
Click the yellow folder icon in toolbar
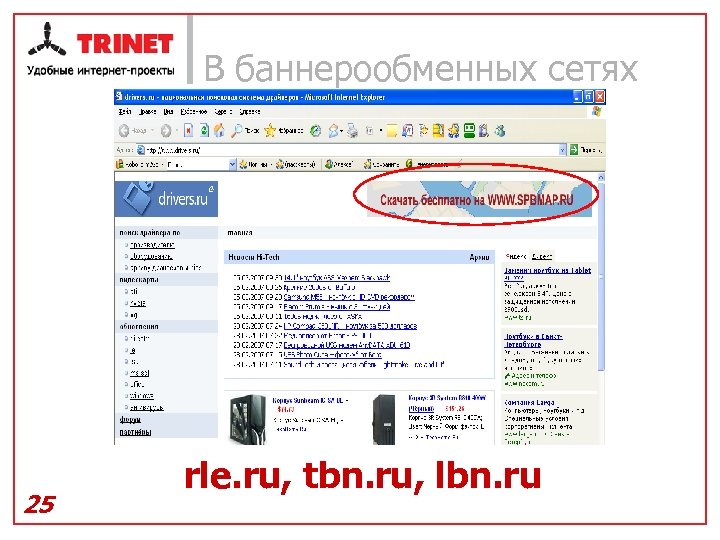point(392,131)
